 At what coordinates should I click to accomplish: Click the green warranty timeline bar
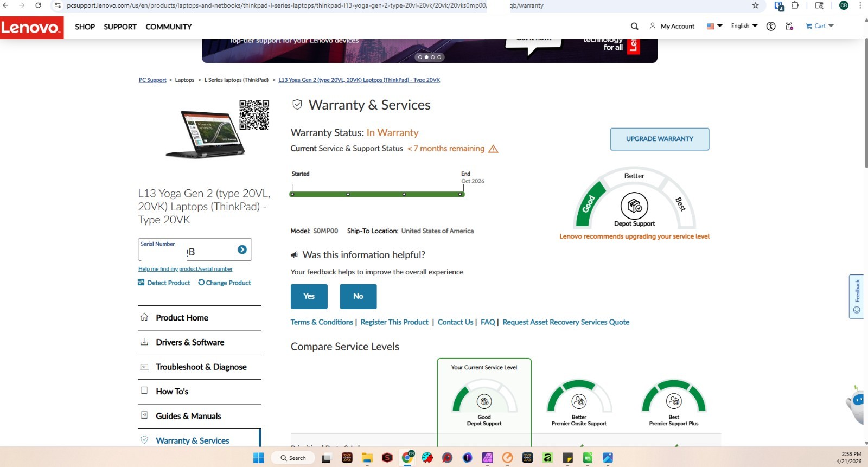coord(377,194)
